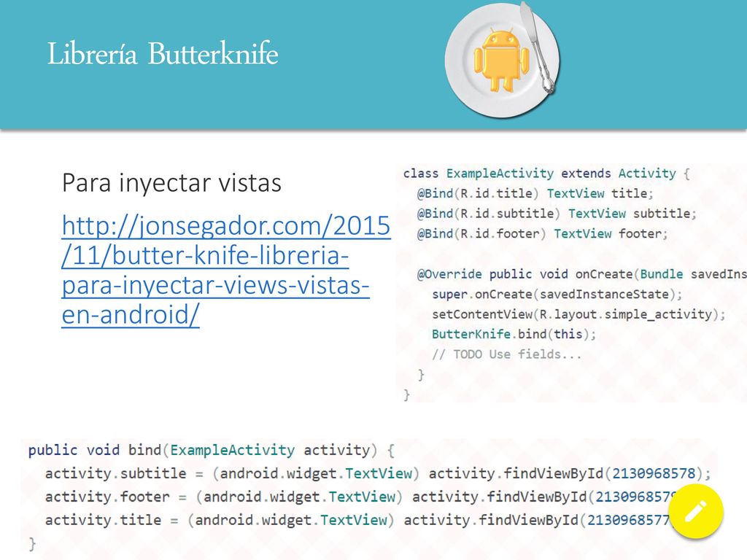The image size is (747, 560).
Task: Click the '@Bind(R.id.subtitle) TextView subtitle;' line
Action: pyautogui.click(x=557, y=214)
